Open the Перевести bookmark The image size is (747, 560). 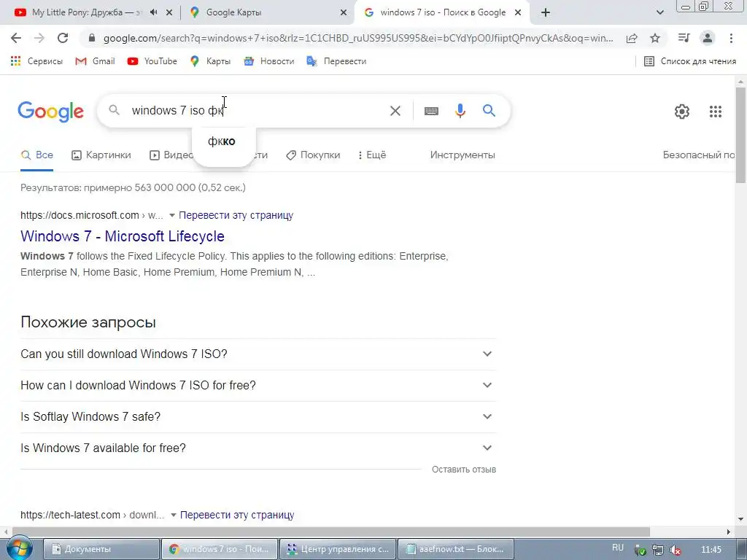point(336,61)
